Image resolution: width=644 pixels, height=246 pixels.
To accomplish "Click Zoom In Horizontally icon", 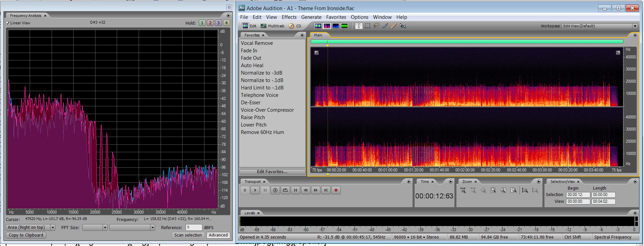I will (x=463, y=190).
